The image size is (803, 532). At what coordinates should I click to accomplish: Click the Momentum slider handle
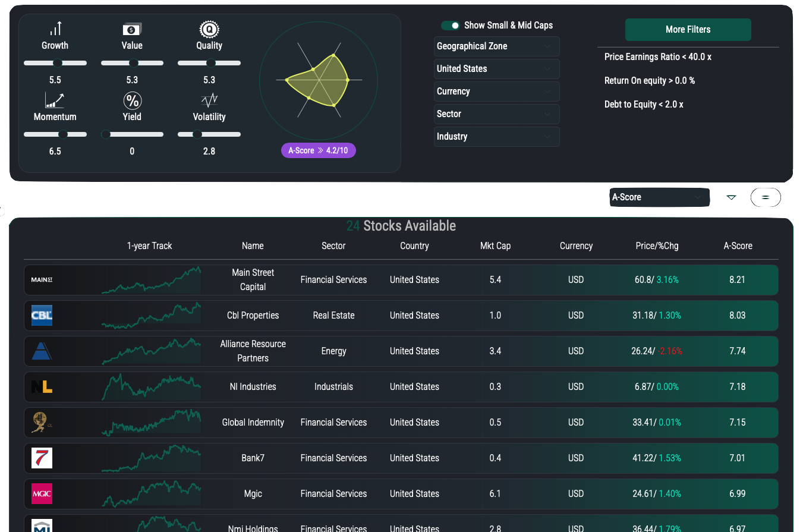(62, 134)
